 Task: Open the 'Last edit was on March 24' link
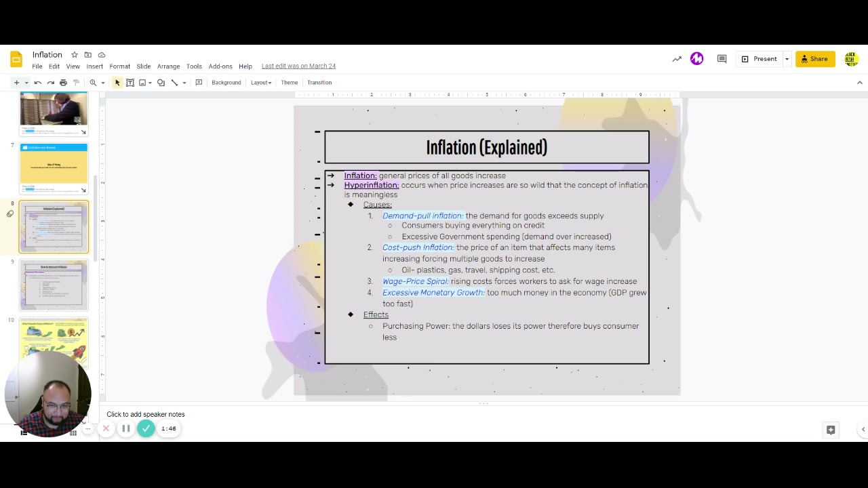(298, 66)
